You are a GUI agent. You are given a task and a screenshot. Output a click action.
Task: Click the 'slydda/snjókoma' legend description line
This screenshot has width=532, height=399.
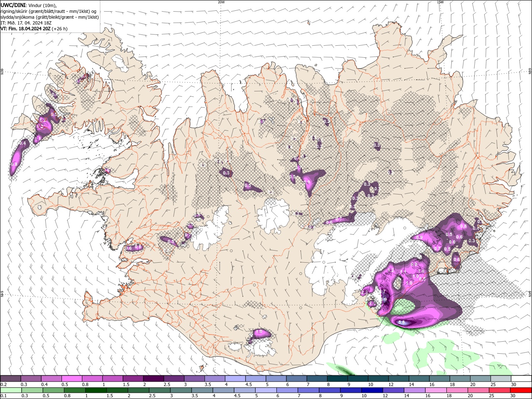point(49,17)
